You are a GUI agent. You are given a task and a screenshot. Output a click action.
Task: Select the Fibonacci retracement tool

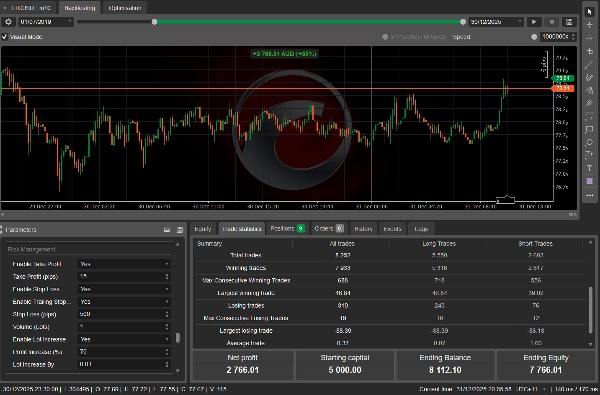point(589,116)
